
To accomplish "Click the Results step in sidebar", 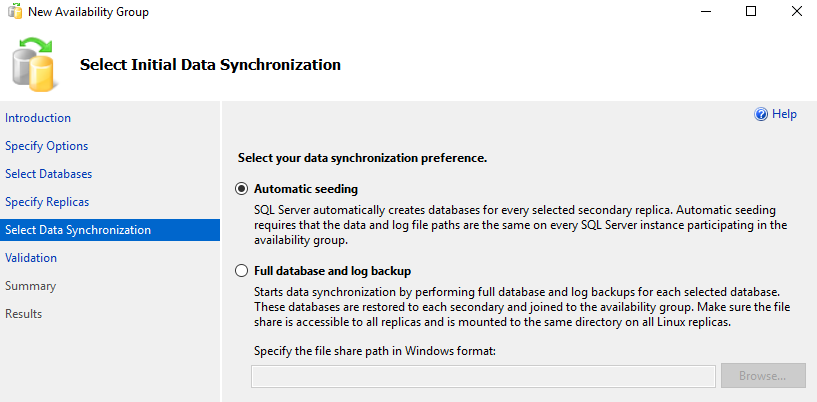I will (24, 314).
